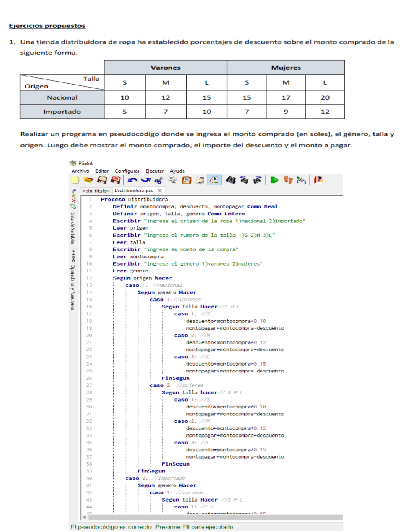411x532 pixels.
Task: Click the Undo arrow icon
Action: tap(132, 180)
